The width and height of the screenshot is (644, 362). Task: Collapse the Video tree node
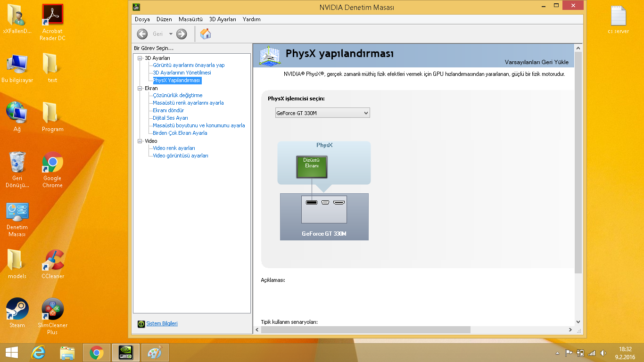(x=140, y=141)
